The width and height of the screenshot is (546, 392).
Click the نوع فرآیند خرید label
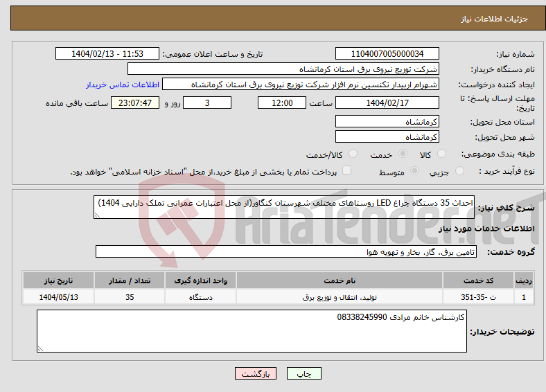507,171
